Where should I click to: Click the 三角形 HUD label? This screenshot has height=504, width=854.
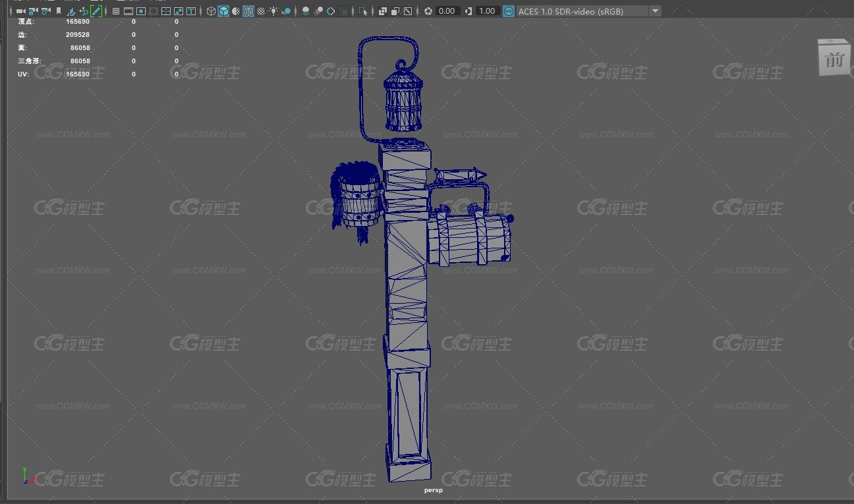[29, 61]
